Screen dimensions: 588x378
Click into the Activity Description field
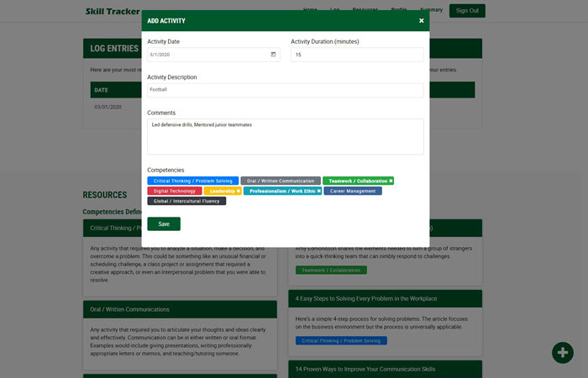tap(286, 90)
